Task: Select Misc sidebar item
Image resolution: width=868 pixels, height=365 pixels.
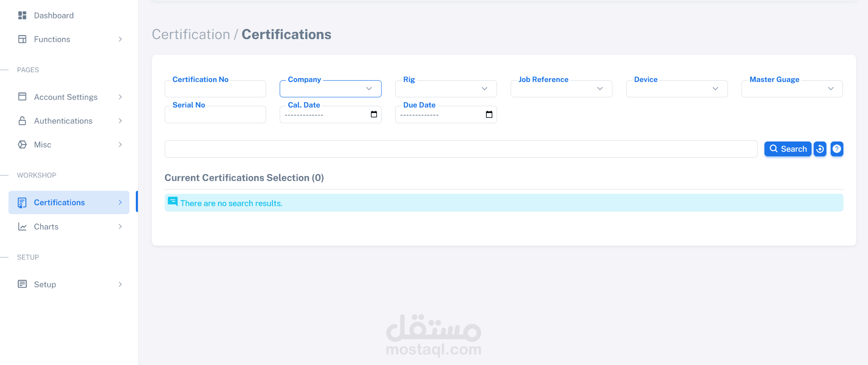Action: 69,144
